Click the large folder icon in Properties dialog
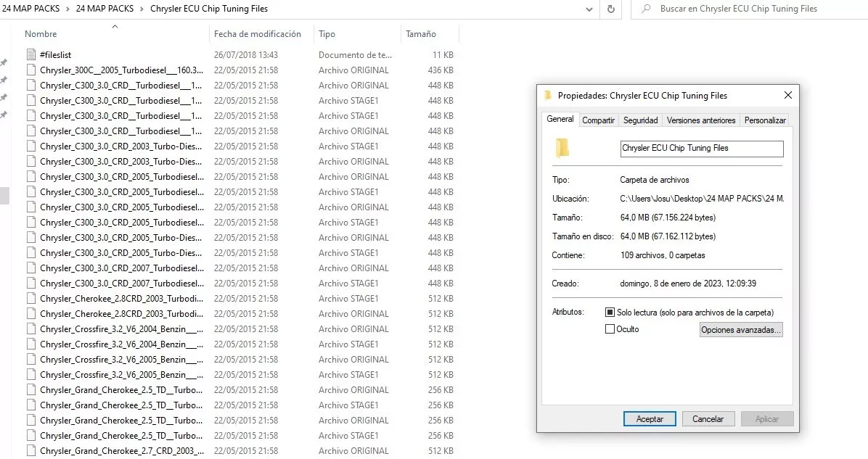868x459 pixels. click(x=562, y=148)
